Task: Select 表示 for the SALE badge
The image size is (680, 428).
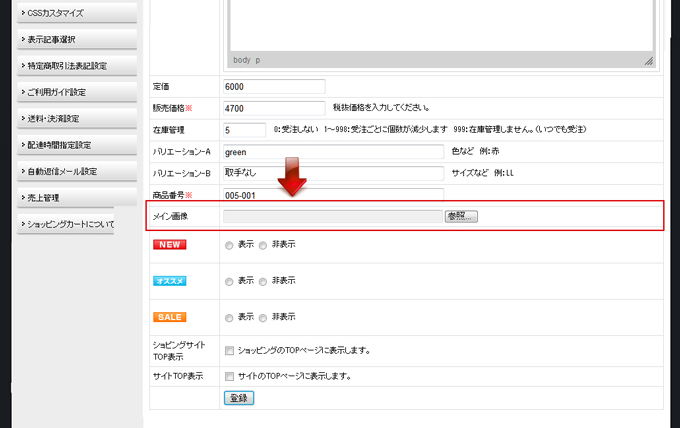Action: tap(230, 318)
